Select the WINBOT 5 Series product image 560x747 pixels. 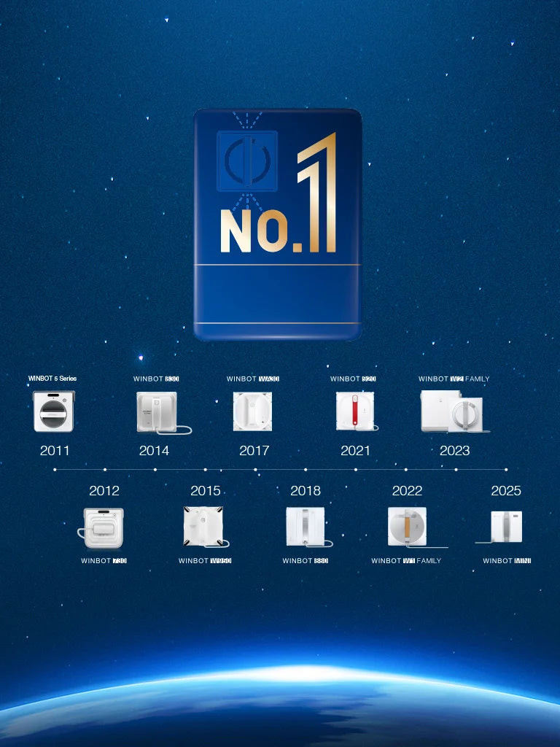pyautogui.click(x=54, y=411)
